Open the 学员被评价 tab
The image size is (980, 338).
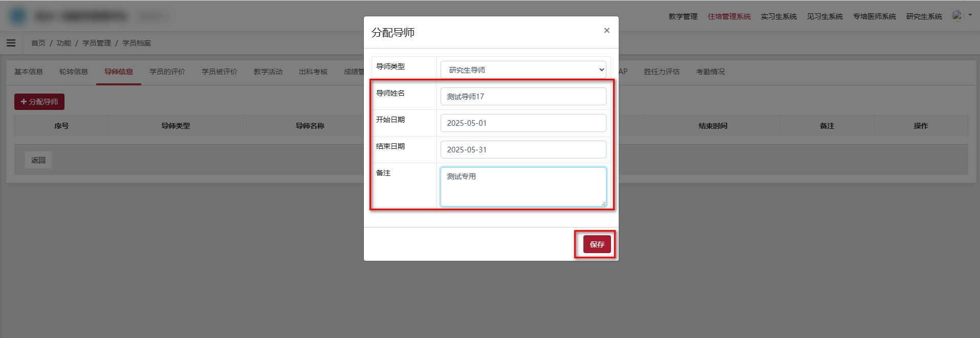tap(220, 72)
